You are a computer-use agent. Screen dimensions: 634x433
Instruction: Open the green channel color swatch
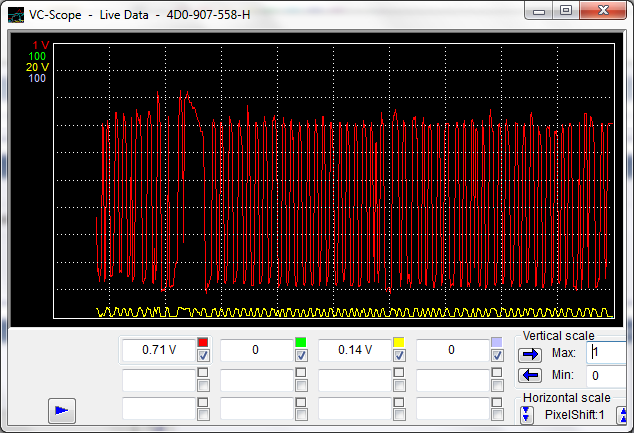(x=301, y=343)
